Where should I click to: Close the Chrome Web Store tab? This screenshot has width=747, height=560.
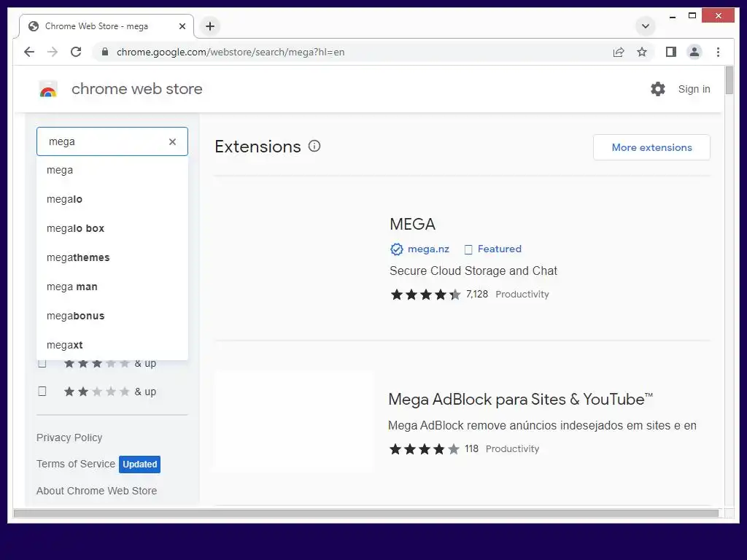point(182,26)
